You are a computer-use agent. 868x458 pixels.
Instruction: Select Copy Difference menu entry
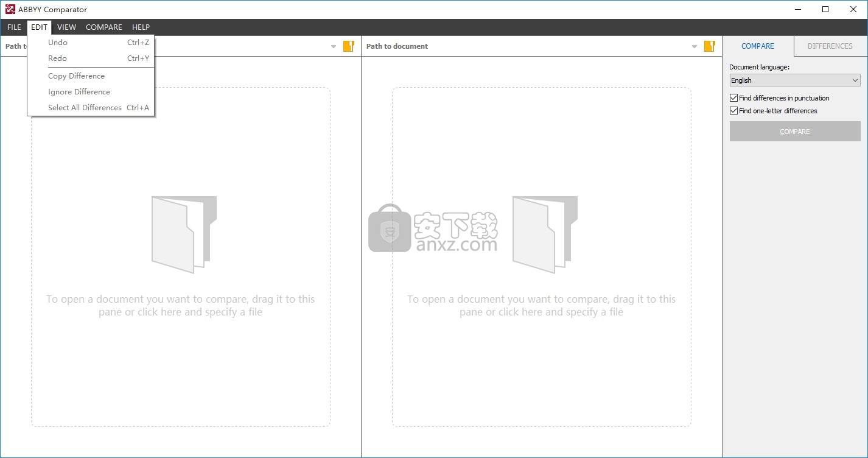pos(91,76)
